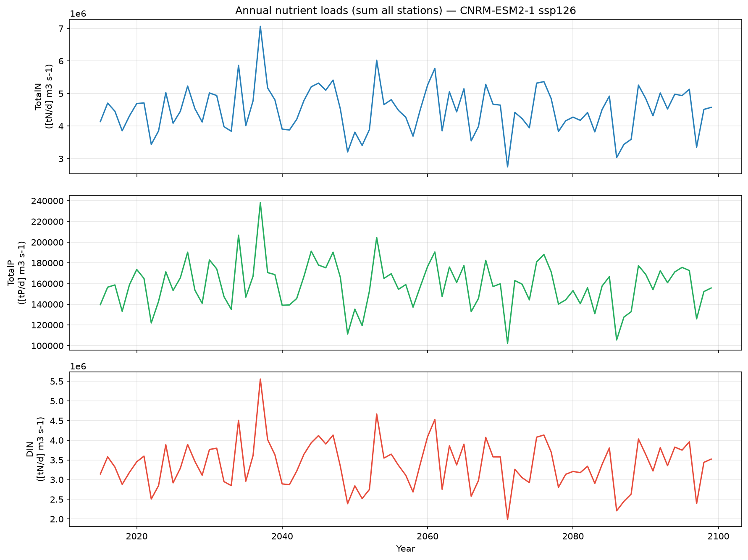Click the highest peak of blue TotalN line
748x560 pixels.
click(x=260, y=26)
